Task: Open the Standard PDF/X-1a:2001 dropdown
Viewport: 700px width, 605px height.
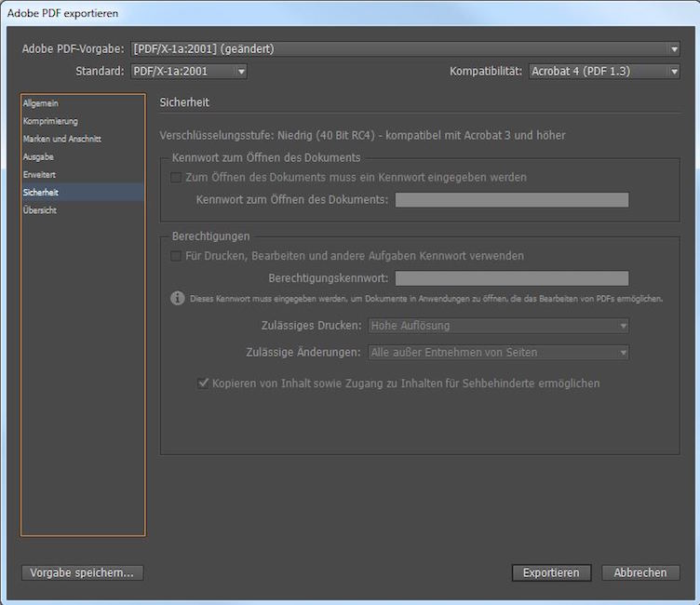Action: coord(188,72)
